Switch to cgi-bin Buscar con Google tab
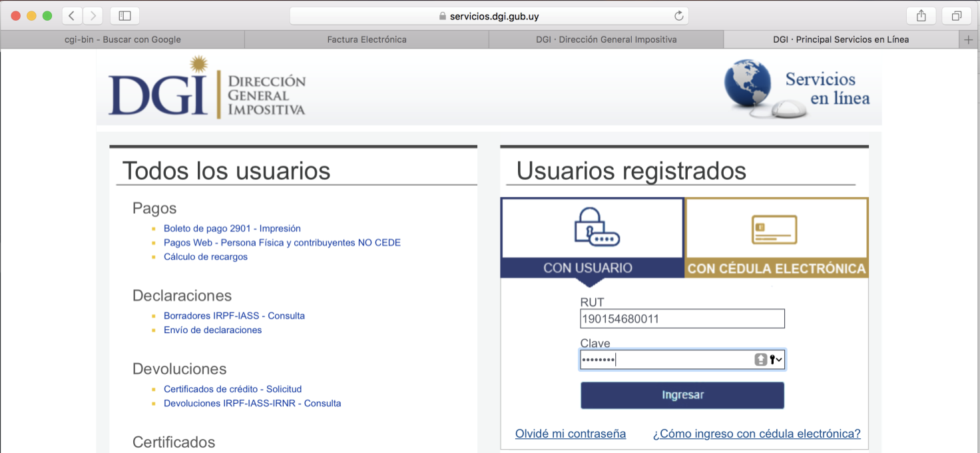This screenshot has height=453, width=980. tap(122, 40)
